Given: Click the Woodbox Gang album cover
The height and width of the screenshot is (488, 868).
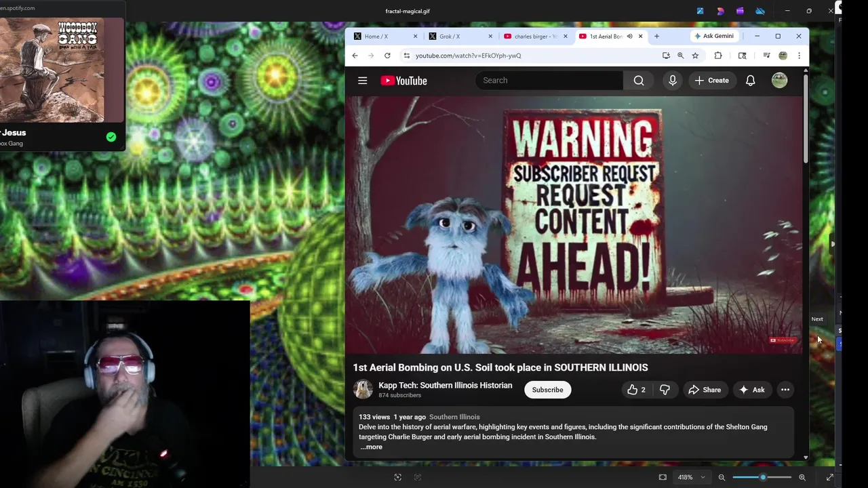Looking at the screenshot, I should tap(52, 70).
